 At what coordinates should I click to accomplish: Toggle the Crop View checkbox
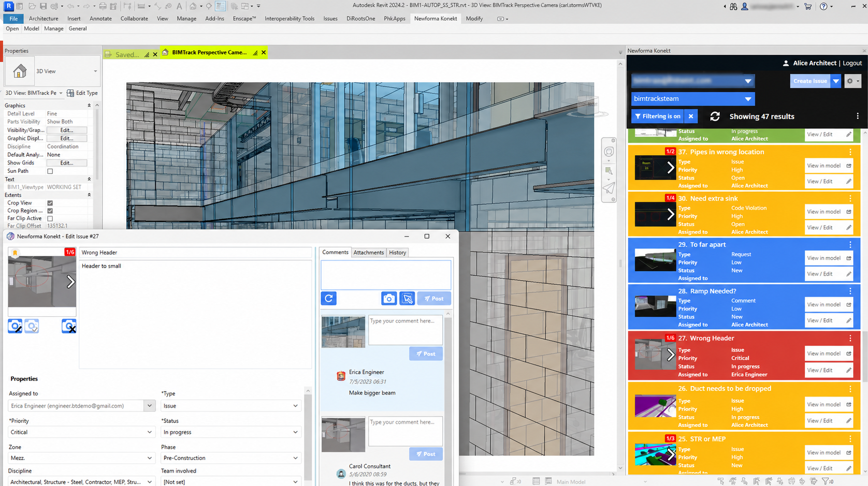click(x=50, y=203)
